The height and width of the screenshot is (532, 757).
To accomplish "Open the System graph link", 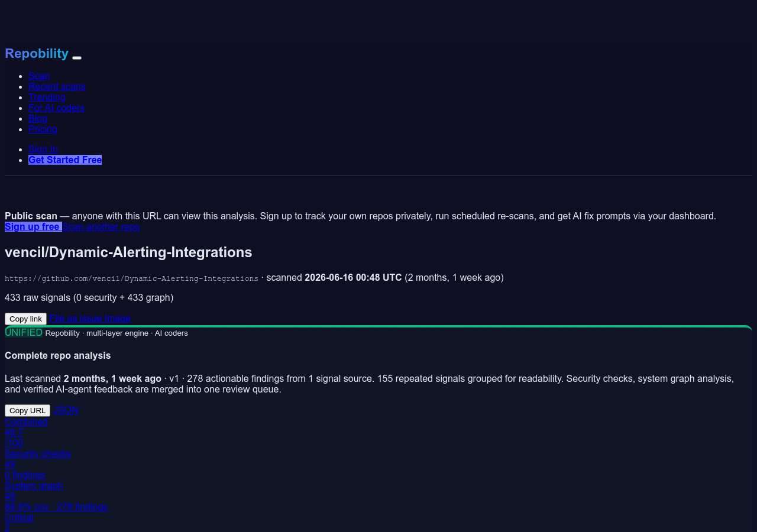I will click(34, 485).
